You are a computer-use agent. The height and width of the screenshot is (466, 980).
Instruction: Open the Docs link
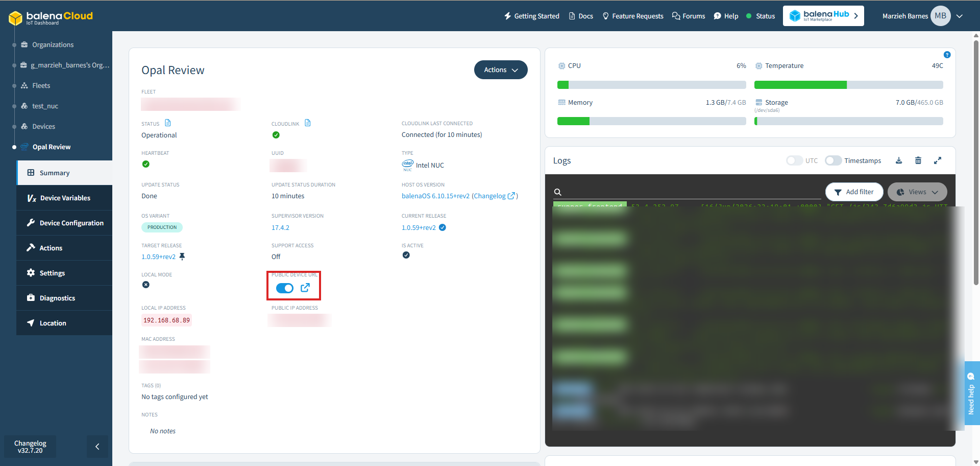click(x=581, y=16)
